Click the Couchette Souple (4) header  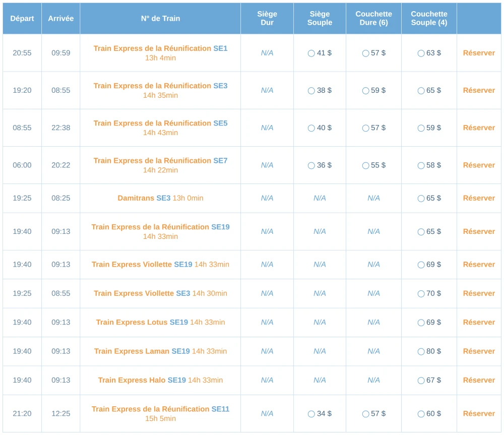coord(429,18)
